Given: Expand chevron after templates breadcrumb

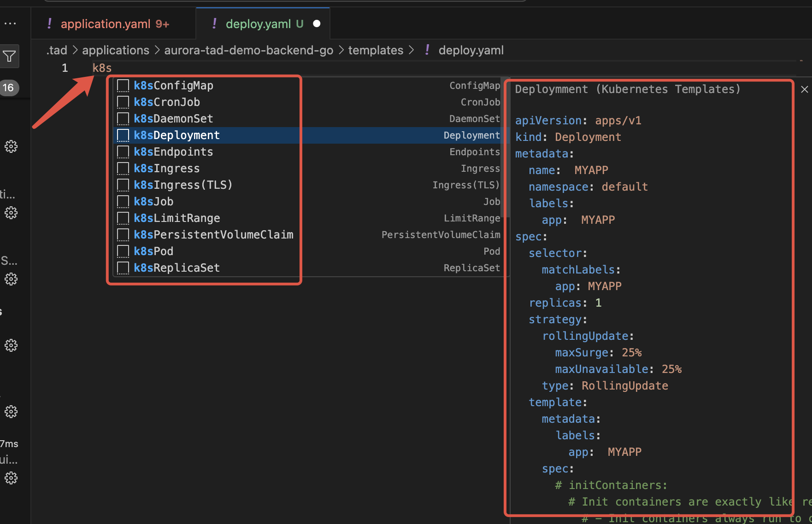Looking at the screenshot, I should tap(411, 50).
